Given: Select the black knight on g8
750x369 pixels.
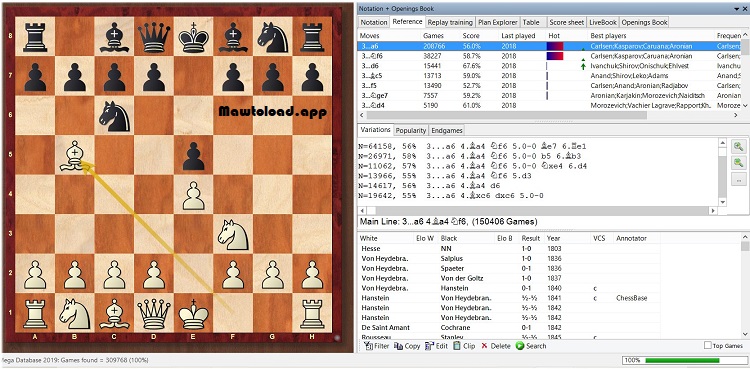Looking at the screenshot, I should pos(273,37).
